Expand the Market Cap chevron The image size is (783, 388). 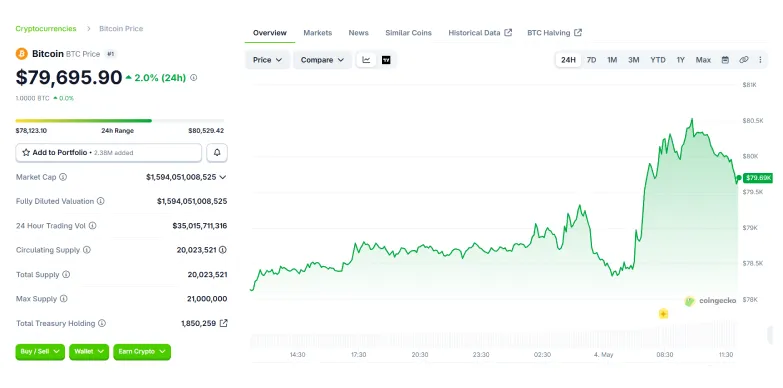[223, 177]
